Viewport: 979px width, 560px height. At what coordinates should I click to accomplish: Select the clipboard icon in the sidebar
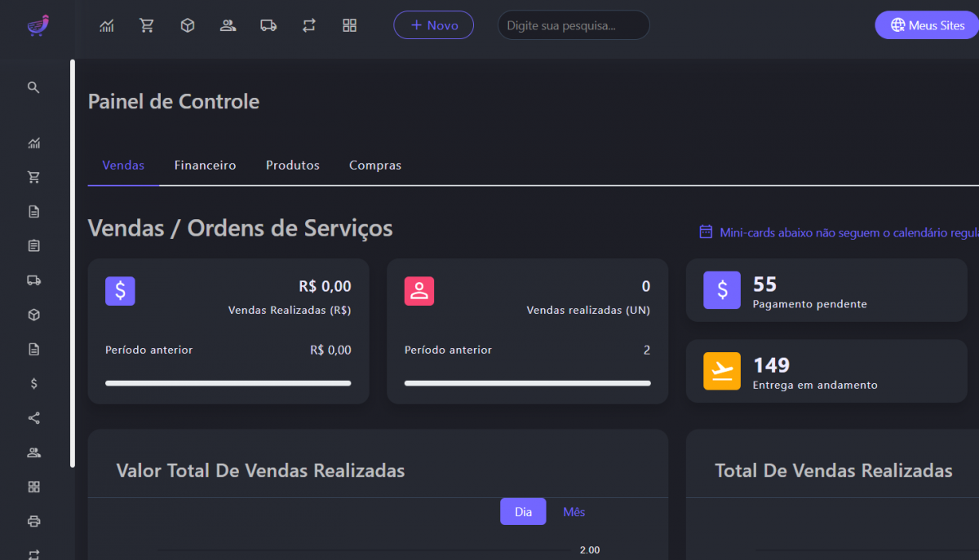(x=33, y=246)
